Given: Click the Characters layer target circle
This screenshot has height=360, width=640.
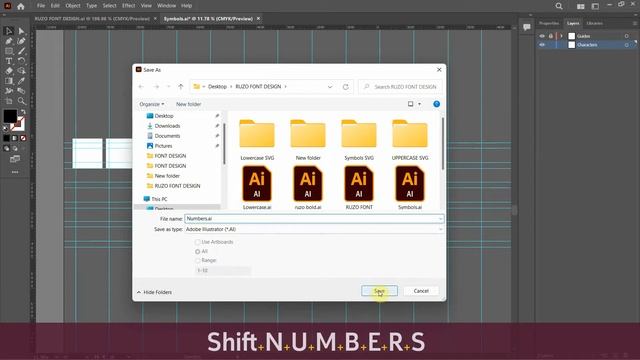Looking at the screenshot, I should click(x=627, y=45).
